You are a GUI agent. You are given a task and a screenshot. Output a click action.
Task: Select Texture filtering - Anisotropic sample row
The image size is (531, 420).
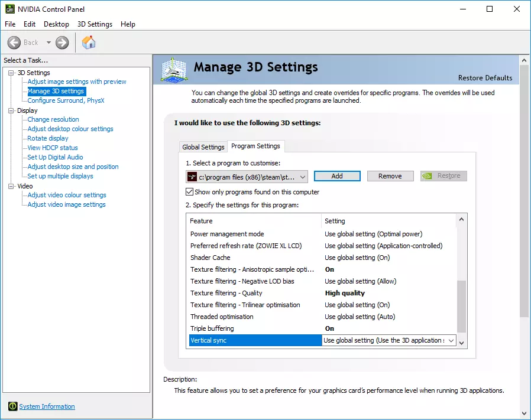(323, 269)
